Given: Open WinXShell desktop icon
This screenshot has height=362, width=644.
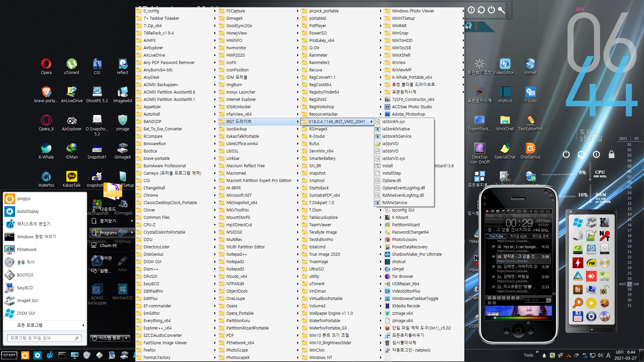Looking at the screenshot, I should click(505, 123).
